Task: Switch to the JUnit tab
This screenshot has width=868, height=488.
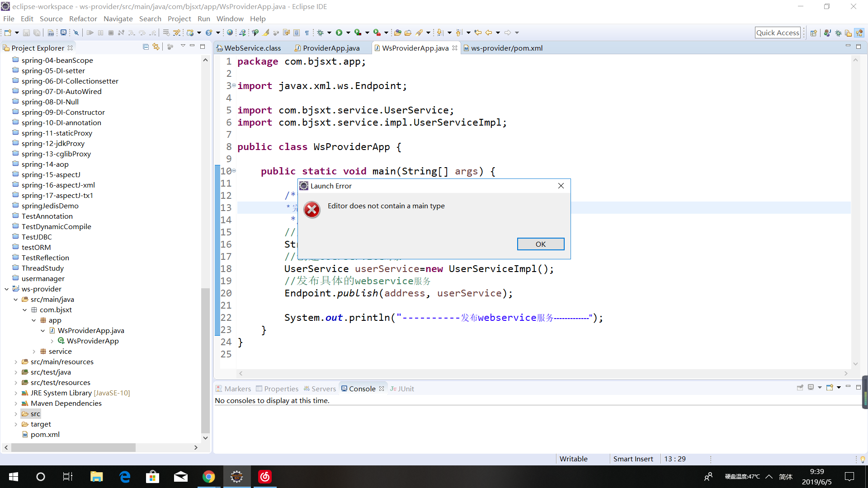Action: point(402,389)
